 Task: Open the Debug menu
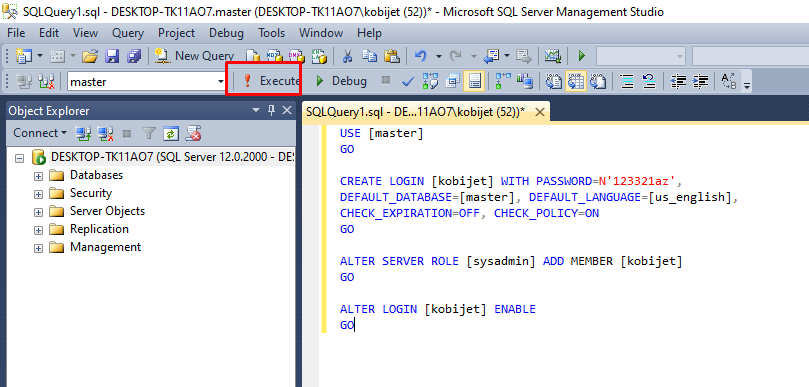click(x=226, y=33)
